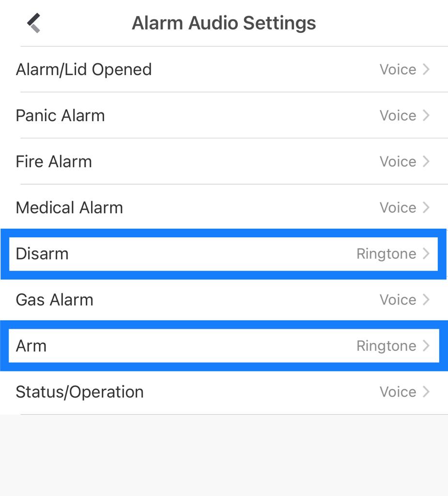The width and height of the screenshot is (448, 496).
Task: Select the Voice value for Gas Alarm
Action: tap(398, 299)
